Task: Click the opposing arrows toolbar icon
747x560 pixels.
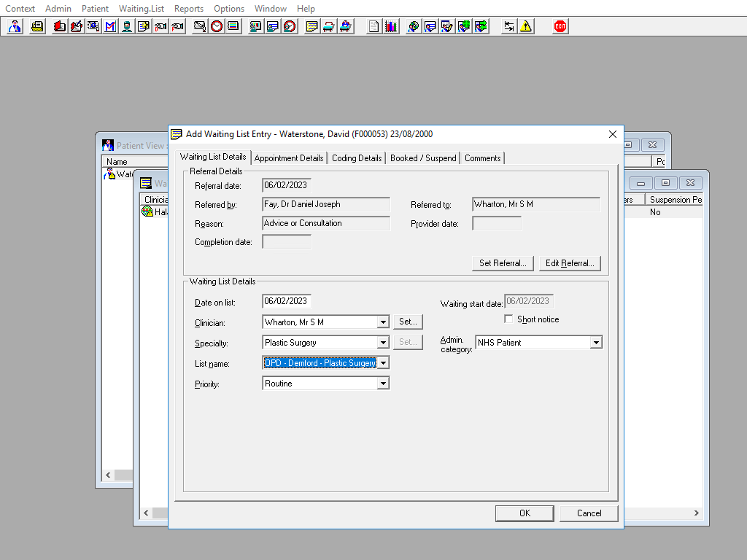Action: pyautogui.click(x=508, y=26)
